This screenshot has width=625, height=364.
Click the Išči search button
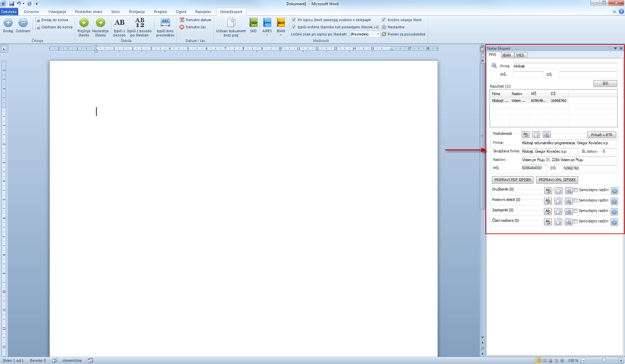click(x=605, y=83)
